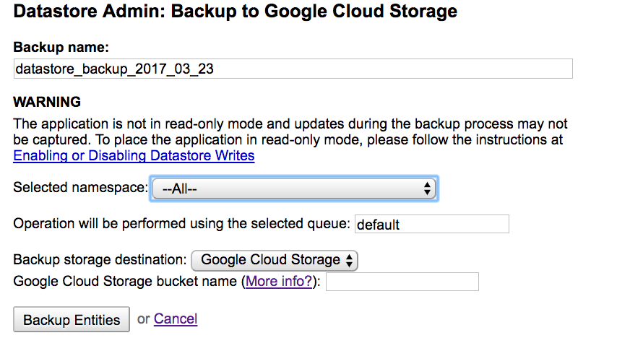Click the up-down arrows on the --All-- selector

click(x=427, y=189)
